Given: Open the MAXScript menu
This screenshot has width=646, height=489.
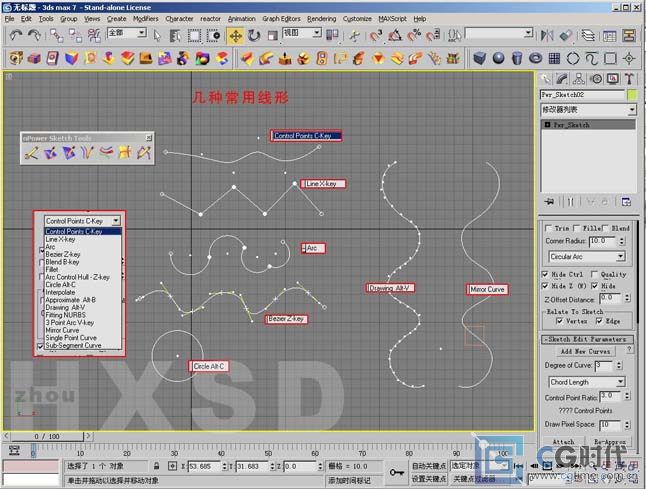Looking at the screenshot, I should tap(392, 19).
